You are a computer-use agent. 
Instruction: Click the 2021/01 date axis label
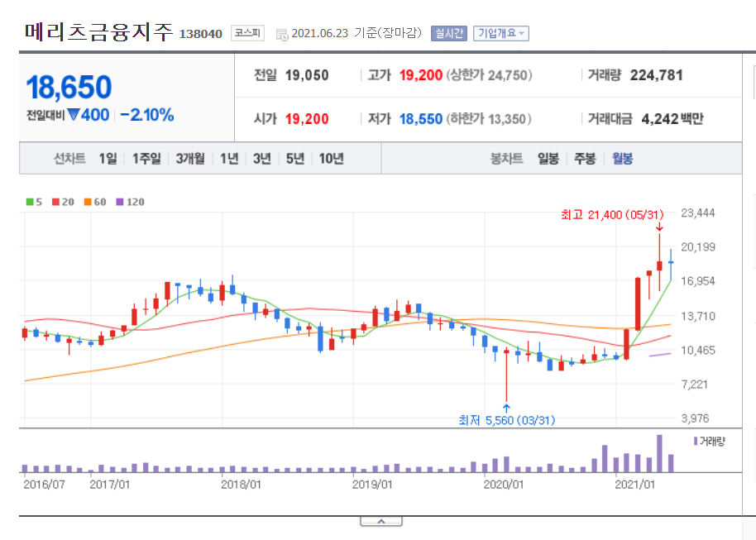pos(635,485)
